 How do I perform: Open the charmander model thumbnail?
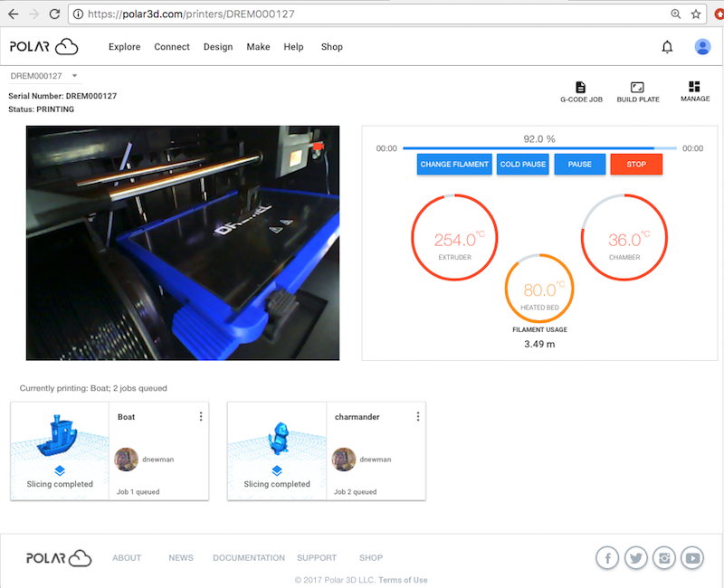pyautogui.click(x=277, y=450)
